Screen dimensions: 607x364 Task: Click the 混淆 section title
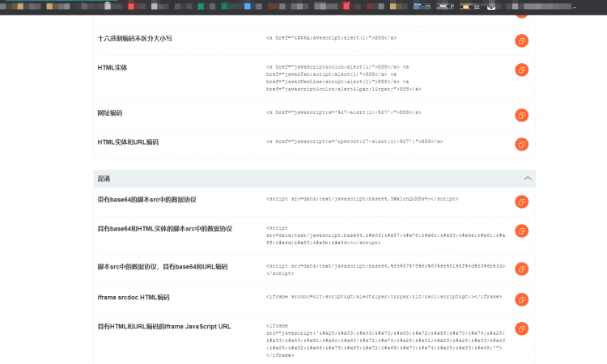point(104,179)
